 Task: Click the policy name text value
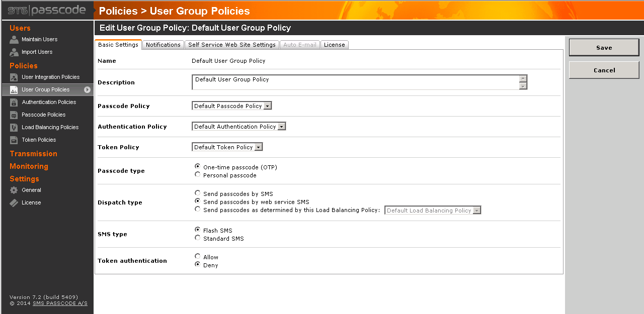228,61
